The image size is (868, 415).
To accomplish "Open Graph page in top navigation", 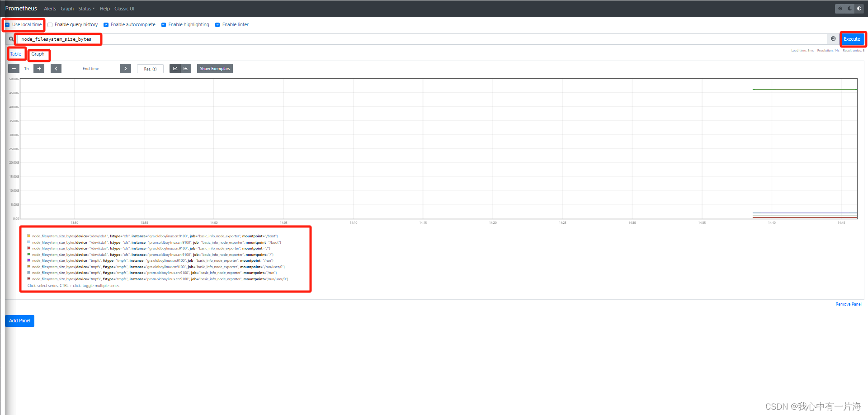I will point(67,9).
